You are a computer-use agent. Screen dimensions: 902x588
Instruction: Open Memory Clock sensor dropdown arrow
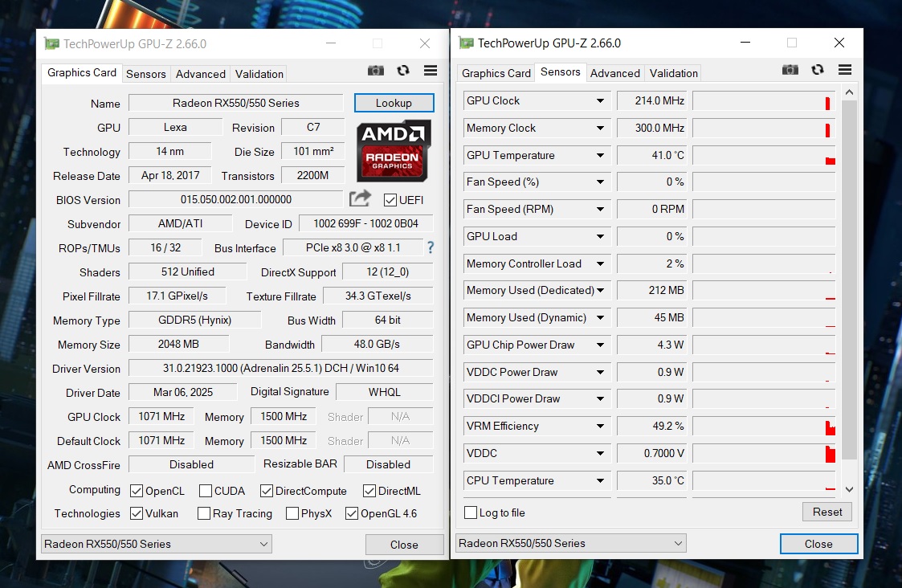(x=600, y=128)
